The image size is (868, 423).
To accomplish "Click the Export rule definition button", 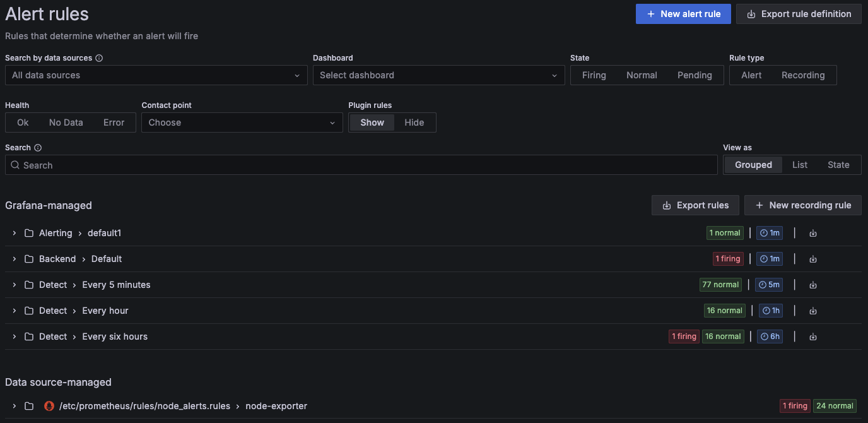I will click(799, 13).
